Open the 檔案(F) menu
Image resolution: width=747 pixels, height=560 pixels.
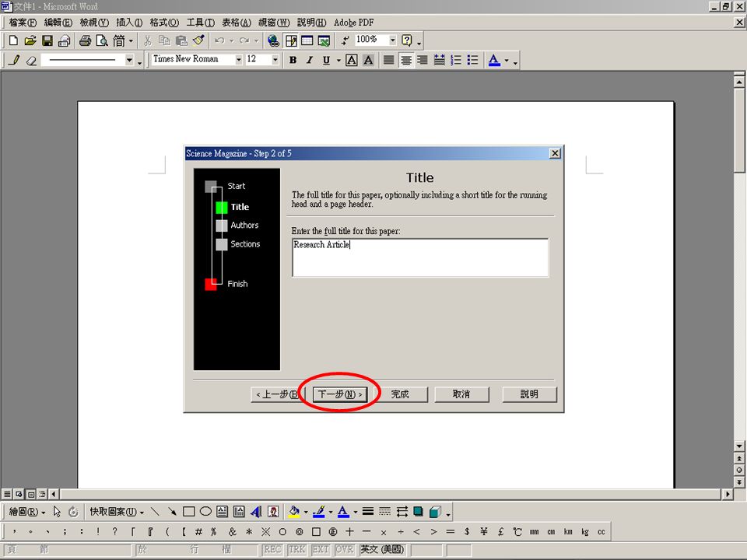pyautogui.click(x=23, y=23)
